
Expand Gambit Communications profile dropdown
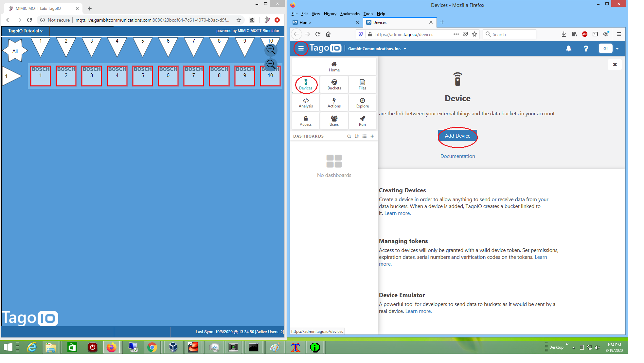point(377,49)
